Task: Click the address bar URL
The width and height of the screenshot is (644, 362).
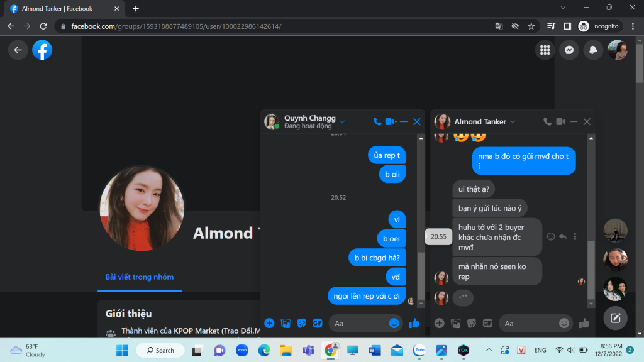Action: click(x=176, y=26)
